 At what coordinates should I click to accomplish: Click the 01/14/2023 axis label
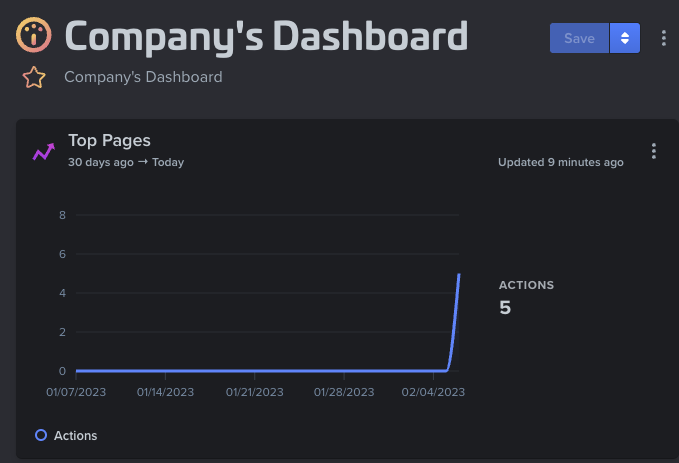(165, 392)
